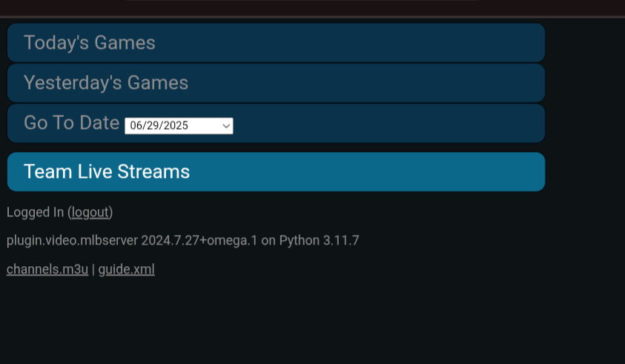Open the 06/29/2025 date dropdown

pos(178,126)
